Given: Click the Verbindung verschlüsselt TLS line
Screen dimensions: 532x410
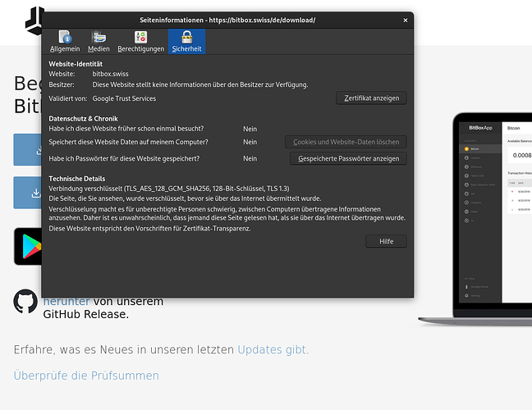Looking at the screenshot, I should [169, 189].
